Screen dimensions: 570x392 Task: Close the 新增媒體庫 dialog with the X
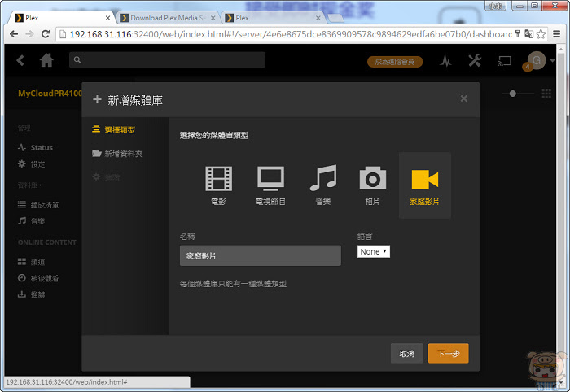click(x=463, y=98)
